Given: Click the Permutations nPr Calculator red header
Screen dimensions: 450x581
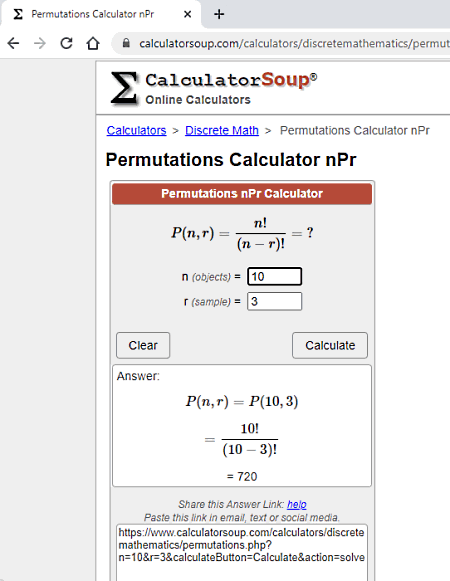Looking at the screenshot, I should coord(242,194).
